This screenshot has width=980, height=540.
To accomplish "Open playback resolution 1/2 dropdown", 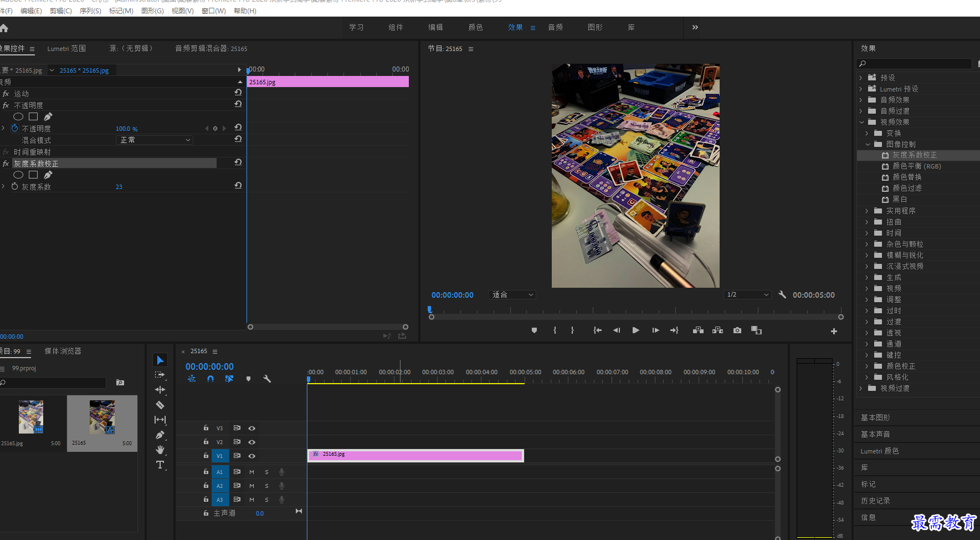I will (x=748, y=295).
